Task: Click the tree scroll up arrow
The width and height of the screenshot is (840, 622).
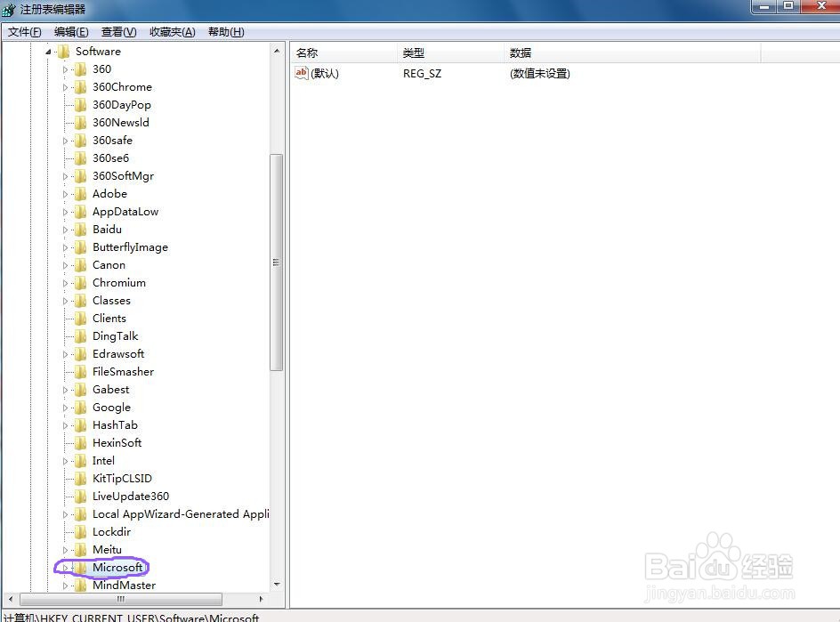Action: tap(277, 51)
